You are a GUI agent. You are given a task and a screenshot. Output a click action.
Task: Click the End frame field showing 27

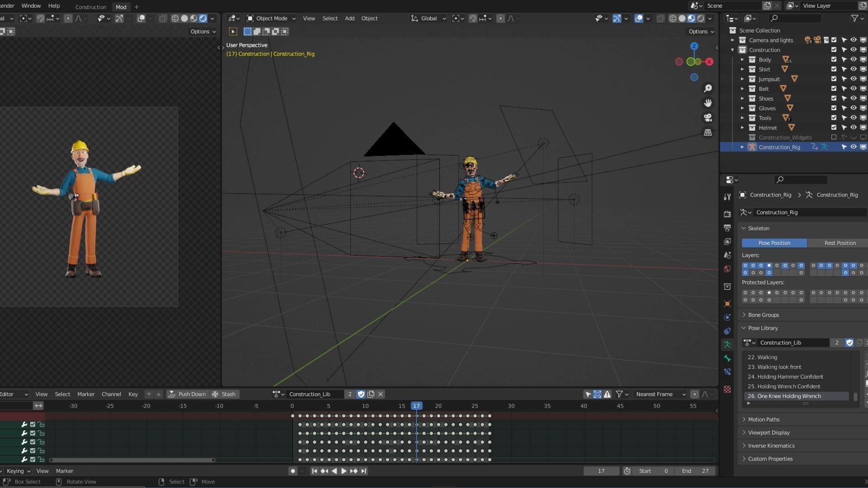click(695, 471)
